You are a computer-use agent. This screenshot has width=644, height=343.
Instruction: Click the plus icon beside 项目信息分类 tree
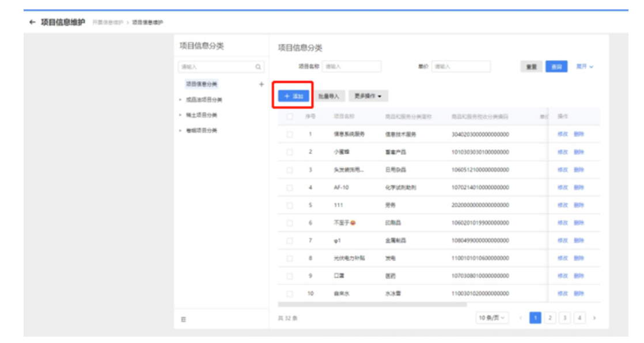(262, 84)
